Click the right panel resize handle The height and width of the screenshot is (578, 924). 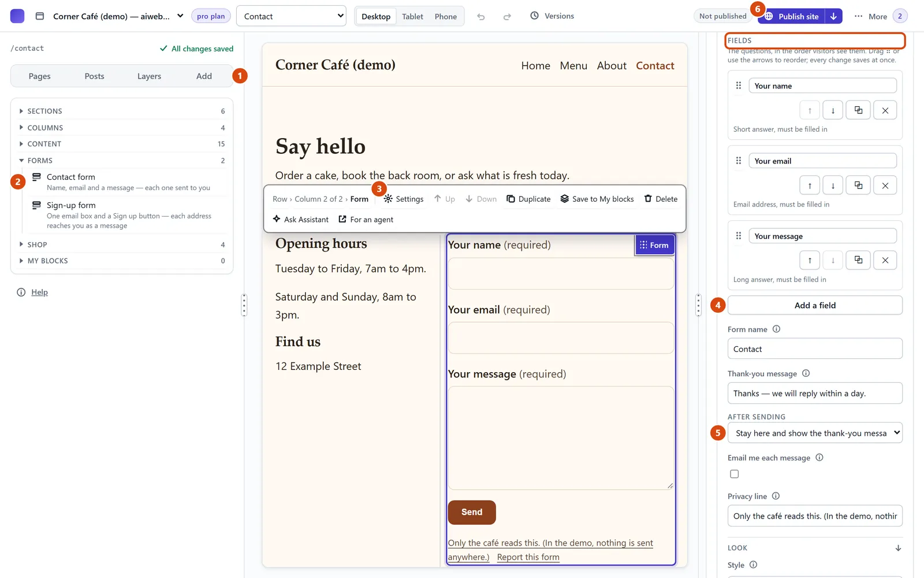[x=698, y=305]
